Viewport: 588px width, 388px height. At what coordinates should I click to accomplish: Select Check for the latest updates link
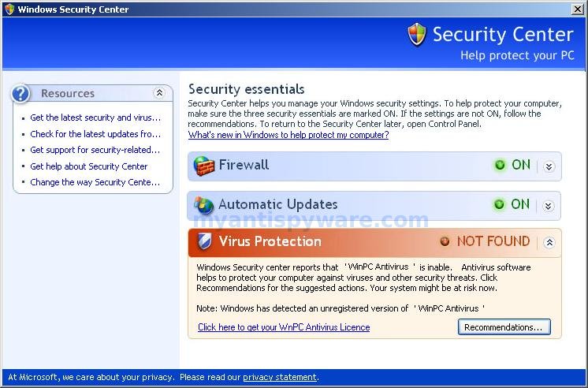tap(95, 134)
